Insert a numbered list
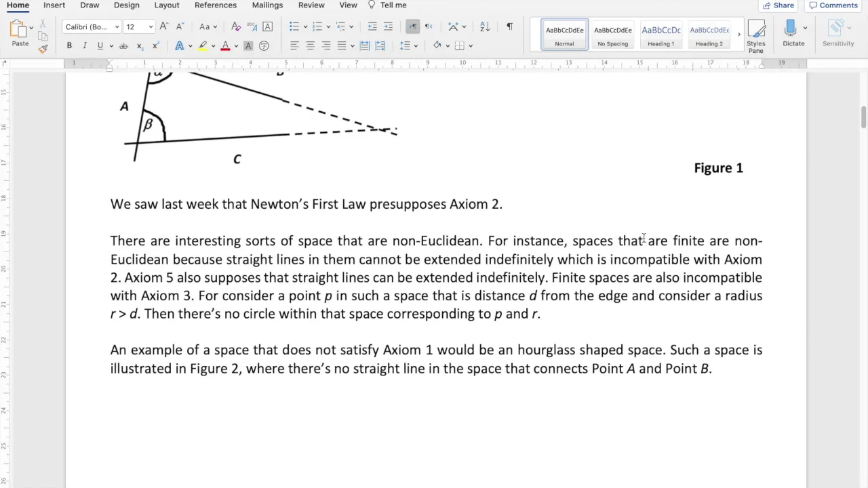Image resolution: width=868 pixels, height=488 pixels. tap(317, 26)
